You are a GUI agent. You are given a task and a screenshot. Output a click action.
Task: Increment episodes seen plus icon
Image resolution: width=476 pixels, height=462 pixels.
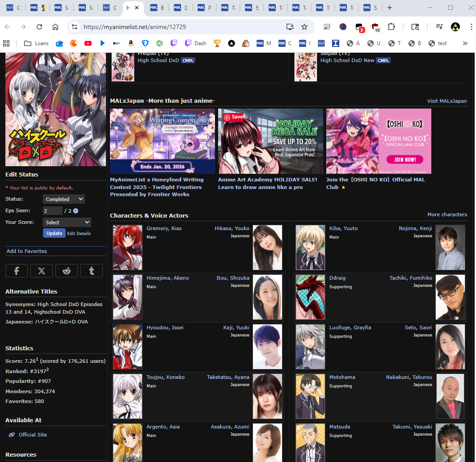(x=76, y=211)
